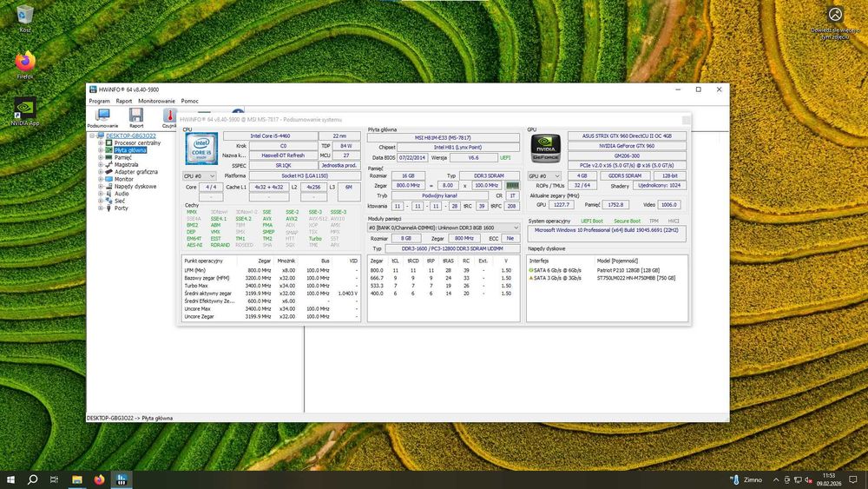This screenshot has width=868, height=489.
Task: Click the Socket H3 (LGA1150) platform field
Action: pos(305,176)
